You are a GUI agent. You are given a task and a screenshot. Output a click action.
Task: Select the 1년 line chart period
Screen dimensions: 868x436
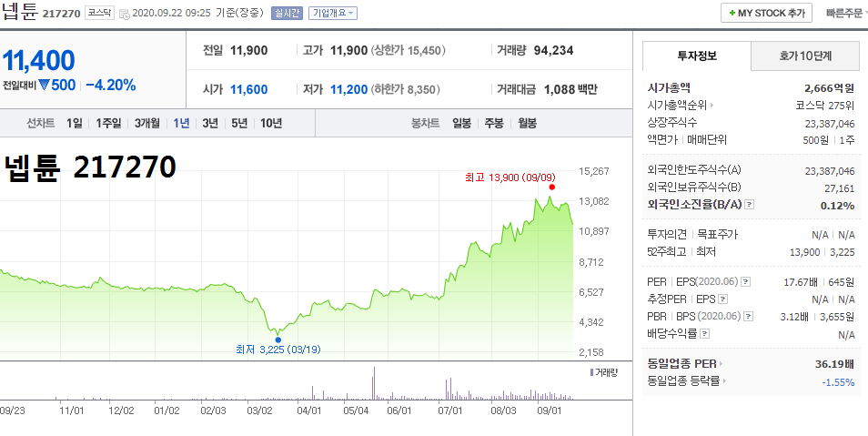coord(181,123)
